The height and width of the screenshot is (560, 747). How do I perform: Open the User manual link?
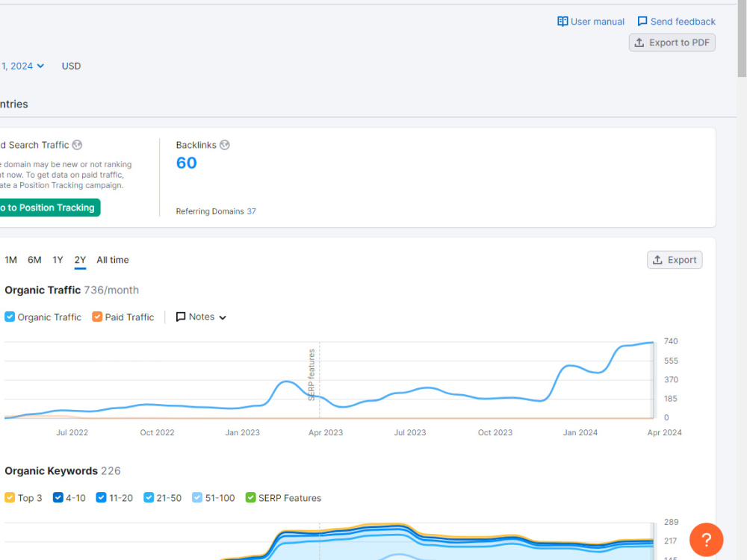[591, 22]
